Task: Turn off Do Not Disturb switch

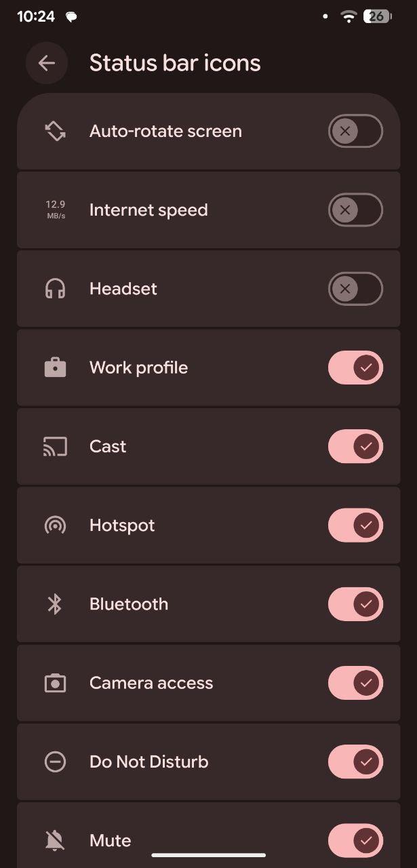Action: point(355,762)
